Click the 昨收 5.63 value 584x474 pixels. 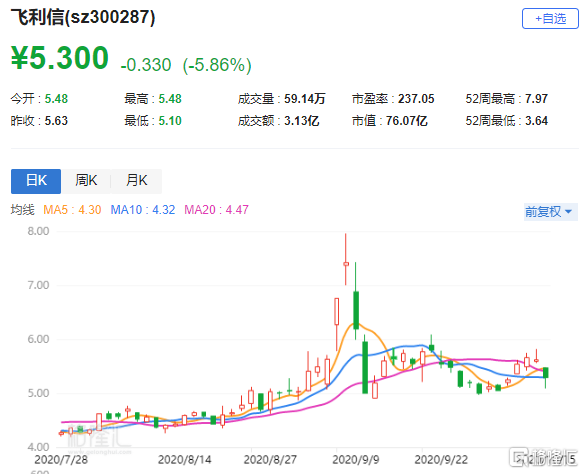pos(56,121)
